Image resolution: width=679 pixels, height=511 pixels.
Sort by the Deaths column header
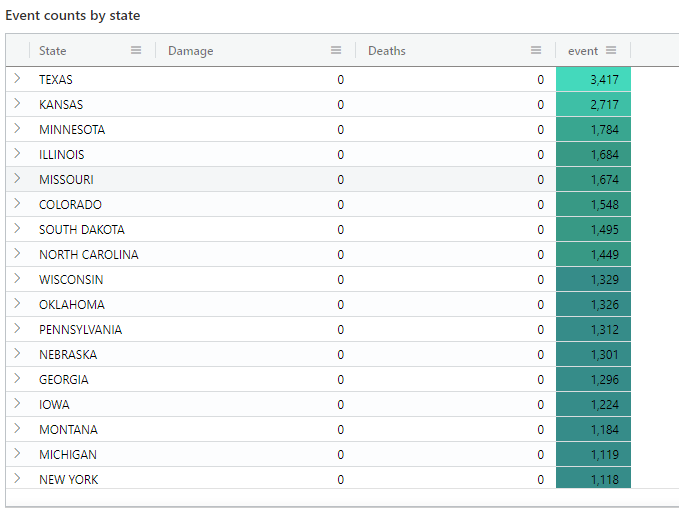[387, 51]
